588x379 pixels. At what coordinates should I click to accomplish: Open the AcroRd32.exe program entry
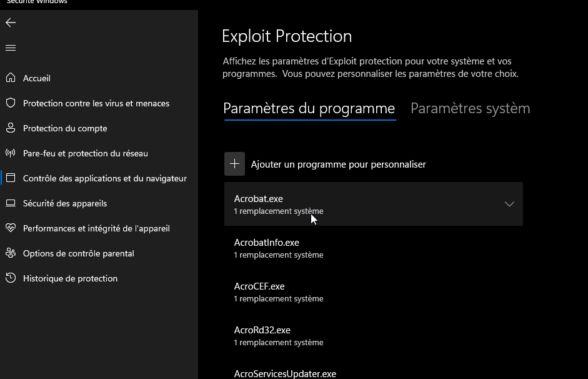pyautogui.click(x=373, y=335)
